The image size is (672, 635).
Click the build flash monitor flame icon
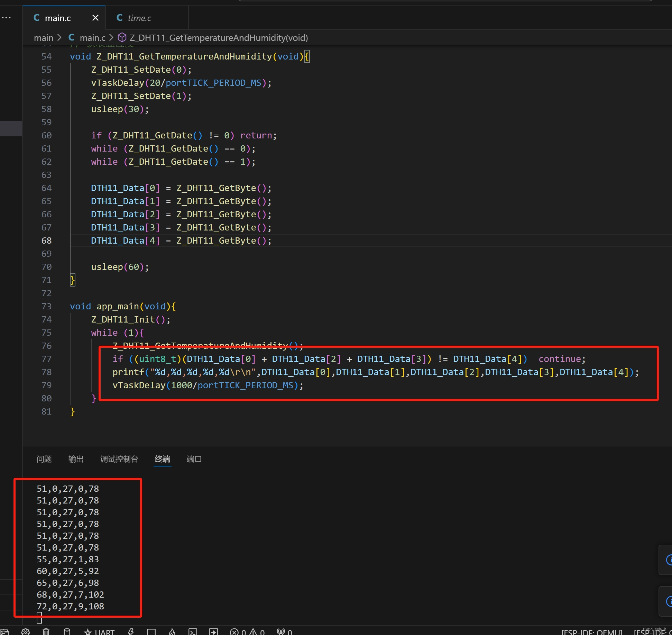(172, 632)
